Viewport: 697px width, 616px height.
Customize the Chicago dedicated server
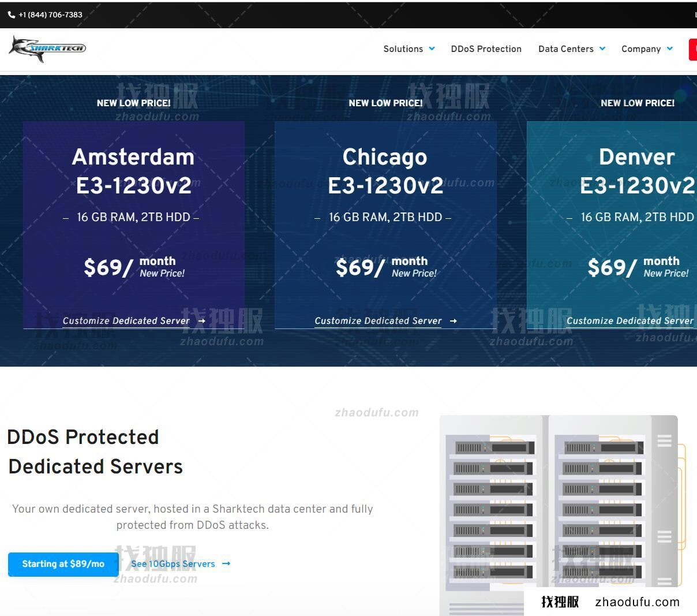coord(378,321)
